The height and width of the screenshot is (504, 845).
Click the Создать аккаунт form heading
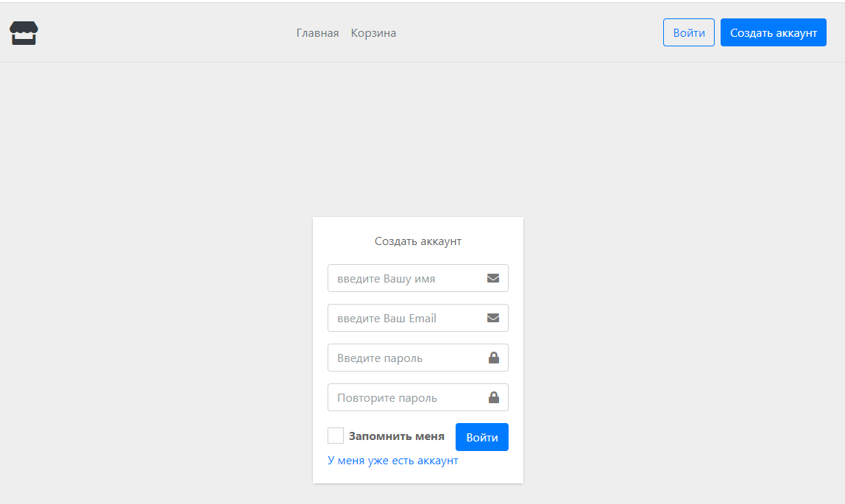click(417, 241)
